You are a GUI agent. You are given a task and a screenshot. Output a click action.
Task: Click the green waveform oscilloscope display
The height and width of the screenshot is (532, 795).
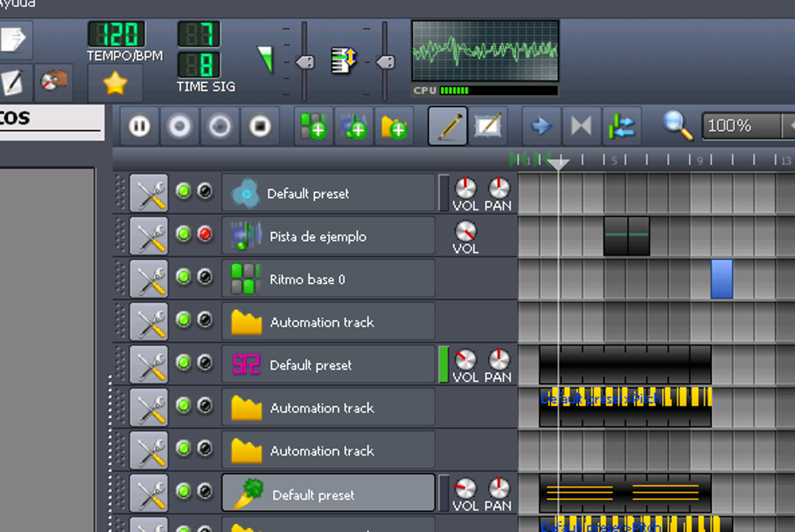[486, 51]
